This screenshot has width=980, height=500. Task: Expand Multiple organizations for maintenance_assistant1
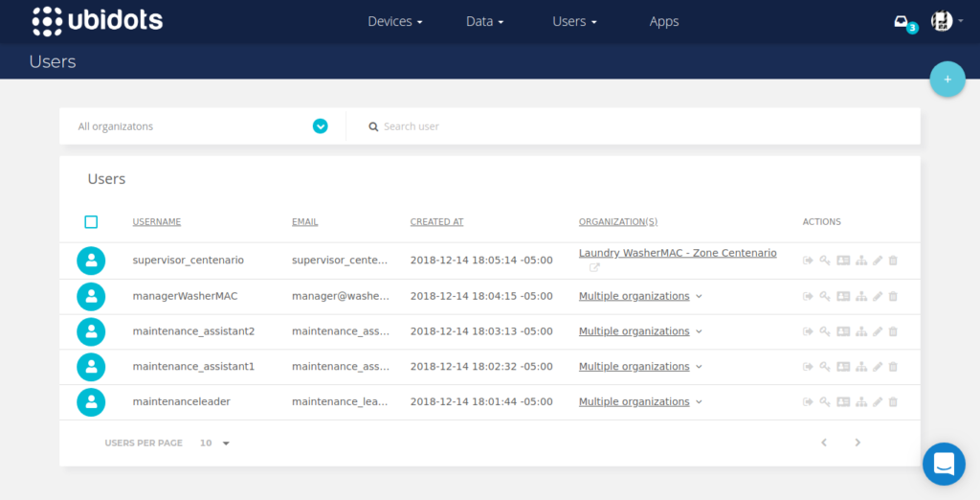pos(640,367)
